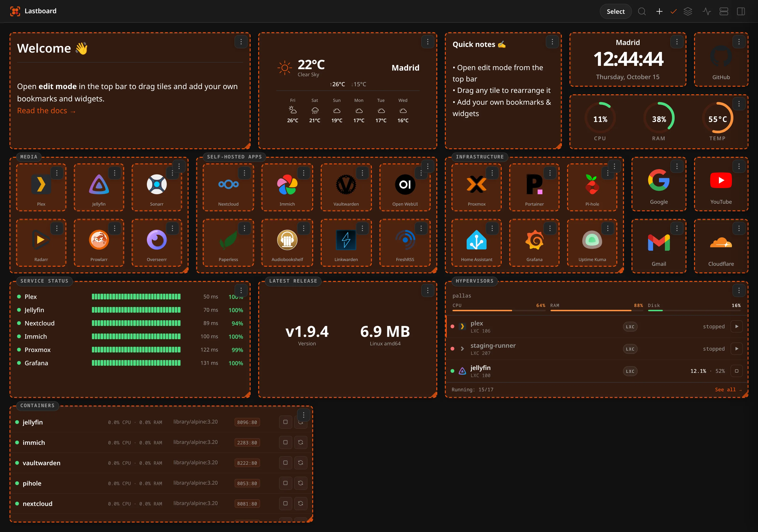Open the Gmail bookmark tile

pyautogui.click(x=659, y=246)
